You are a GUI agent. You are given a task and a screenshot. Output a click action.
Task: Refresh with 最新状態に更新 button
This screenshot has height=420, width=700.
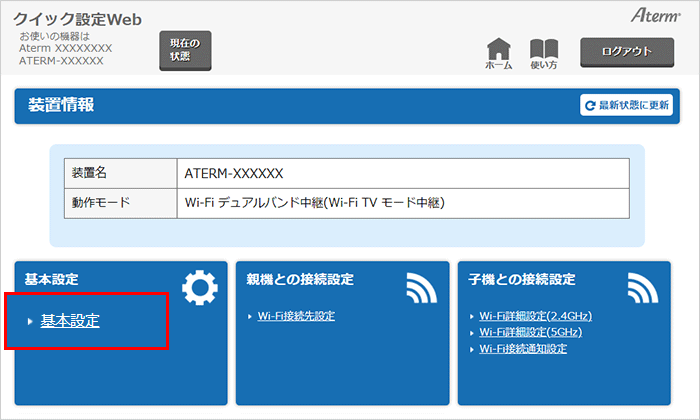tap(628, 105)
